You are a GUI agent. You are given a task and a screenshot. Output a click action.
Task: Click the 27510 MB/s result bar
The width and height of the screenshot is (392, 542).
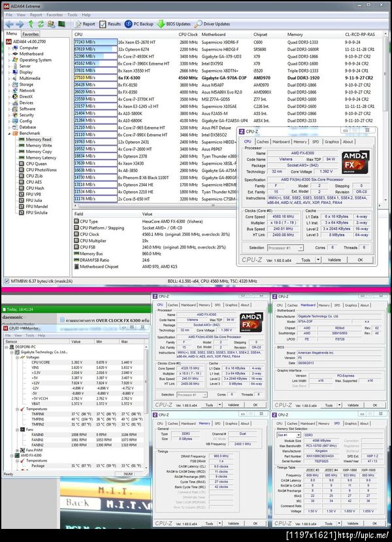coord(95,78)
